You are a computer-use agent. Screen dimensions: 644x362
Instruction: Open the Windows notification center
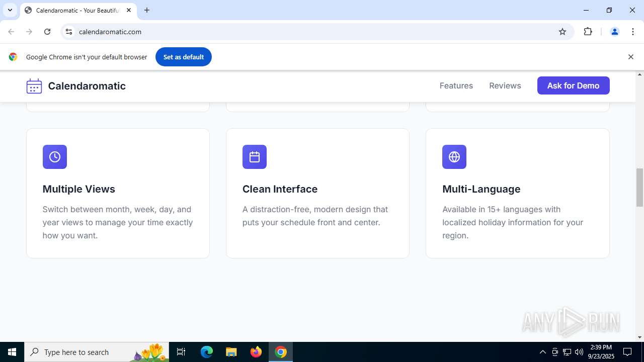click(x=627, y=352)
